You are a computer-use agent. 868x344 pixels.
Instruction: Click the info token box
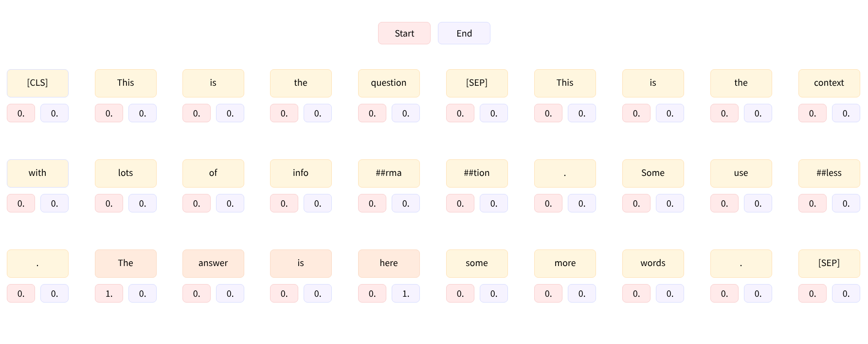301,173
